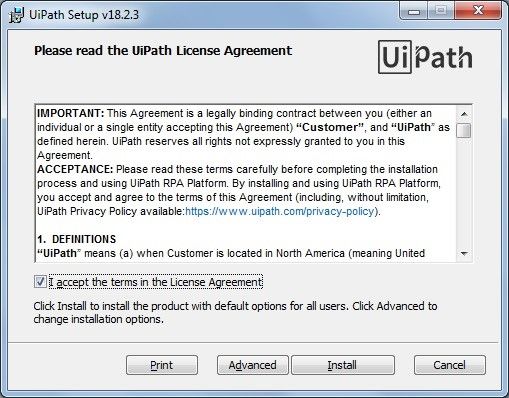The image size is (509, 398).
Task: Click the UiPath Setup installer title bar icon
Action: pos(16,15)
